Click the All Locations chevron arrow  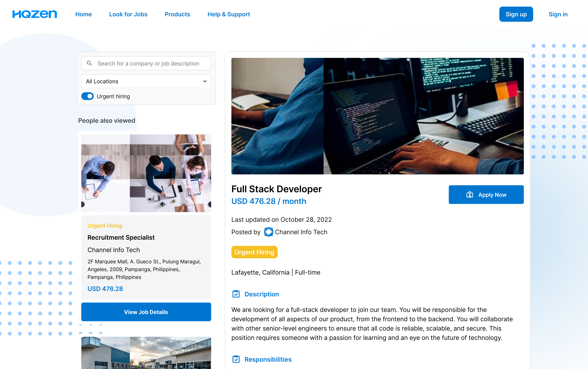pyautogui.click(x=205, y=81)
